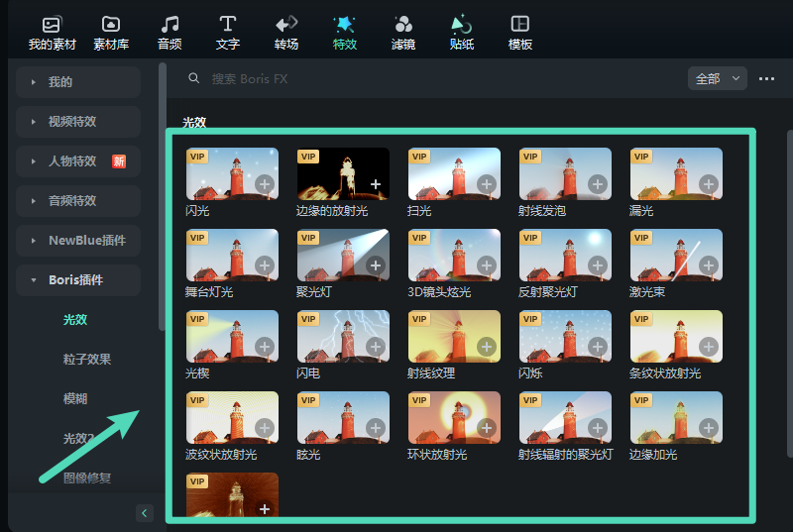Expand the 视频特效 category

click(78, 122)
